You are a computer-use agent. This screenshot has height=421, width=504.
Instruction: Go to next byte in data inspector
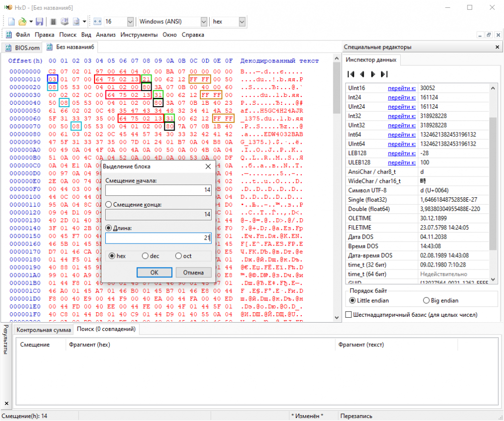point(373,74)
